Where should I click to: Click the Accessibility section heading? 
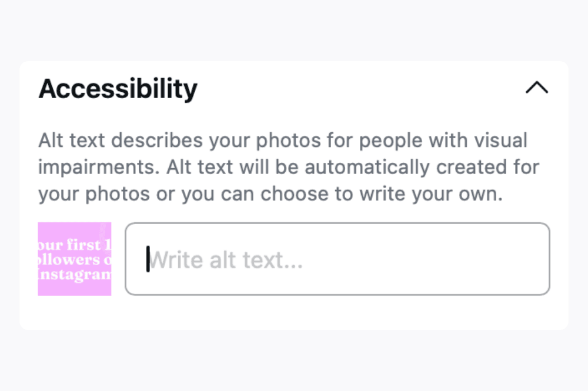(118, 89)
